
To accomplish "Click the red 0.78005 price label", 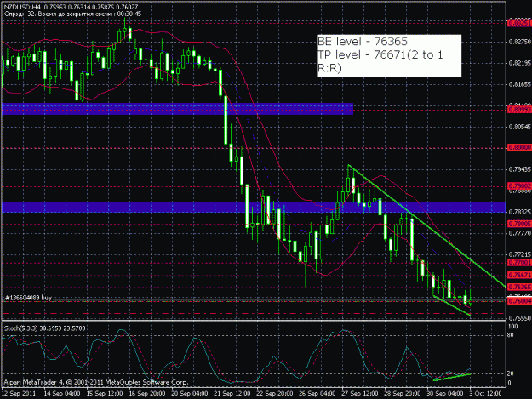I will (518, 224).
